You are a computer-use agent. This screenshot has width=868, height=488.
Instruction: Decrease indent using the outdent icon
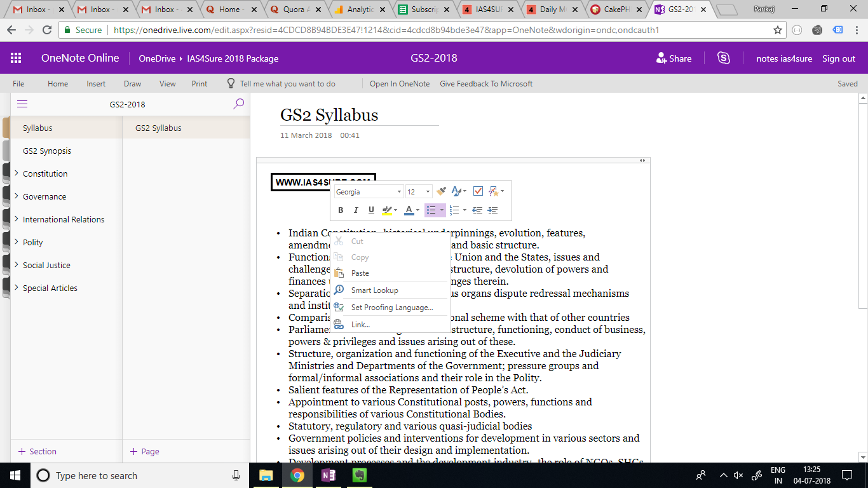pyautogui.click(x=477, y=210)
